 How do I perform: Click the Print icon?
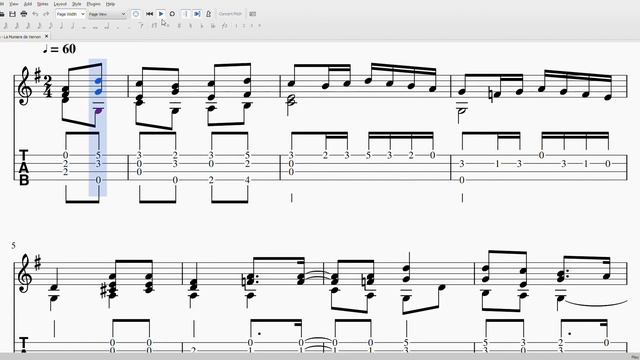tap(24, 14)
